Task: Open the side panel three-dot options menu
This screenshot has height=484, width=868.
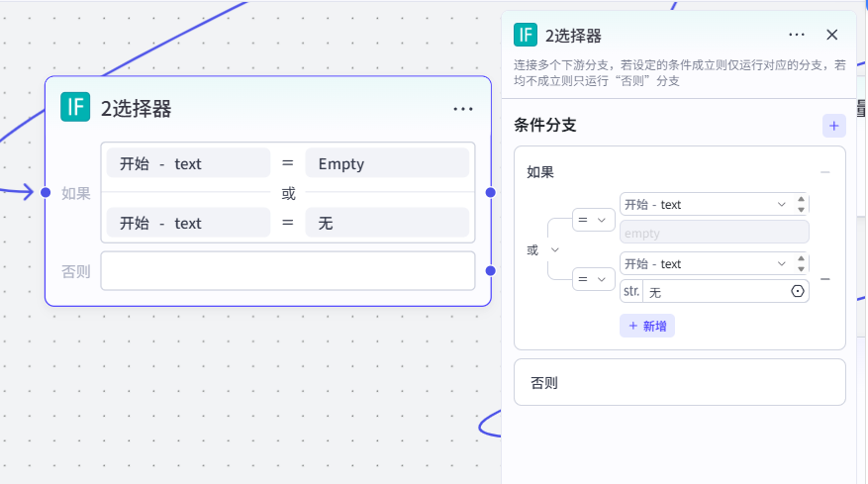Action: (x=797, y=35)
